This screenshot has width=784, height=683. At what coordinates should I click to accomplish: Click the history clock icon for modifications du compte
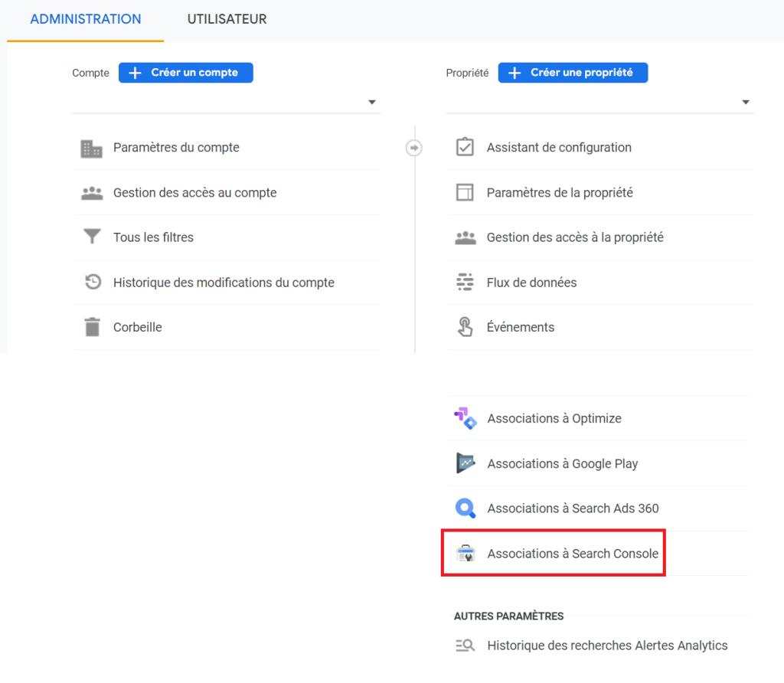click(93, 282)
